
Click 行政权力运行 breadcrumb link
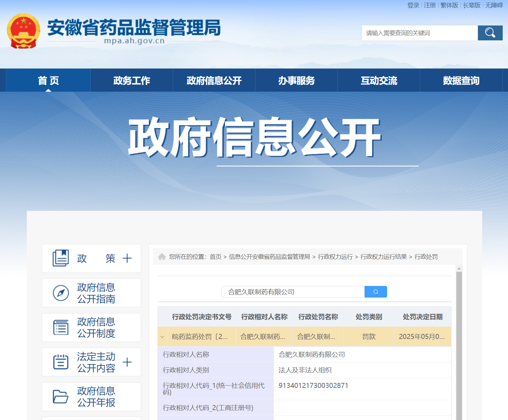[x=335, y=257]
